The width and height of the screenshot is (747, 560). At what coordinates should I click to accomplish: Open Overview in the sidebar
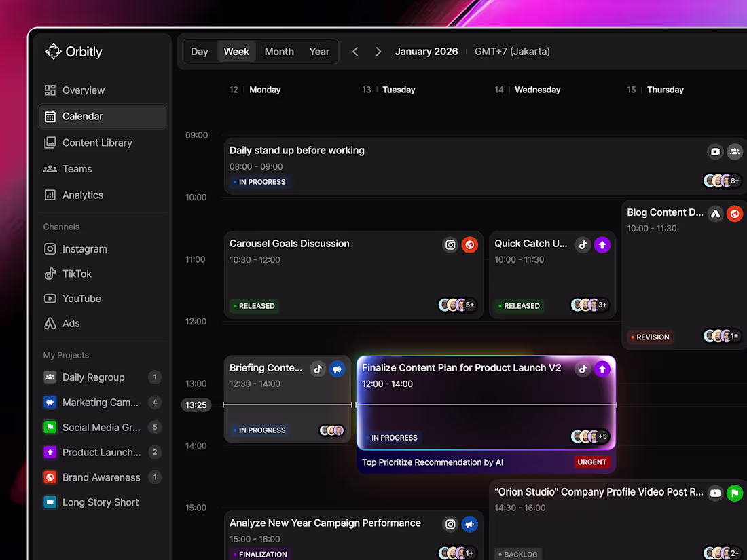[x=103, y=90]
